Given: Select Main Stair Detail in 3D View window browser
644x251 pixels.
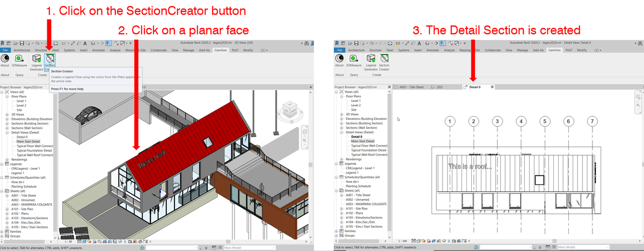Looking at the screenshot, I should [28, 141].
